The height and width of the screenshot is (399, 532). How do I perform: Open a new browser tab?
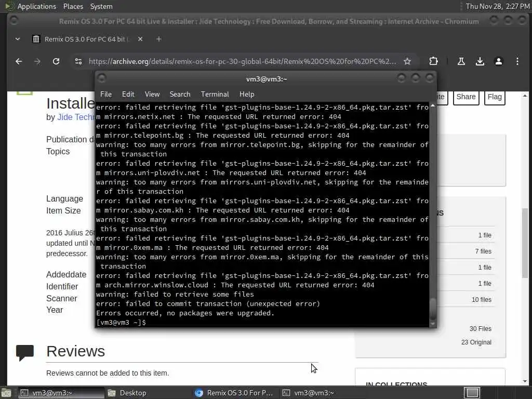158,39
